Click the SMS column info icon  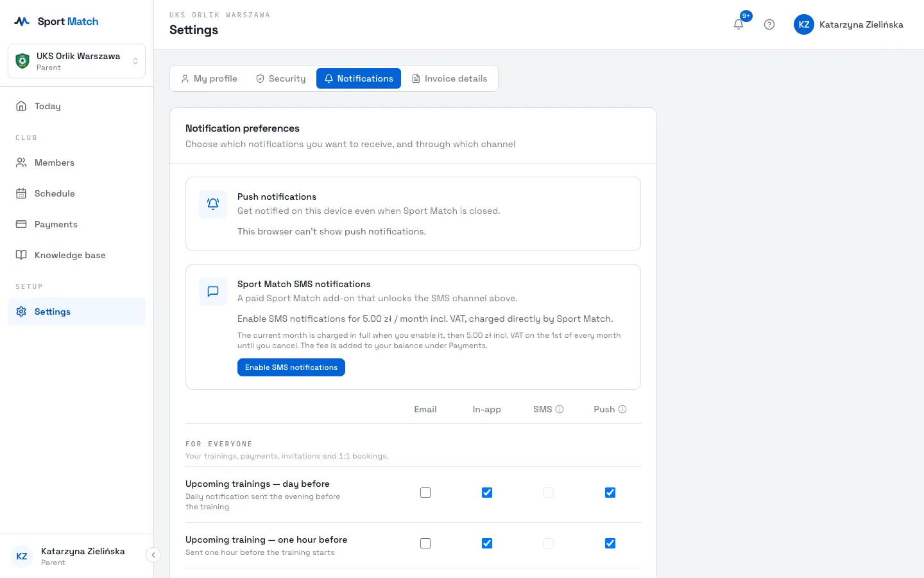click(560, 409)
